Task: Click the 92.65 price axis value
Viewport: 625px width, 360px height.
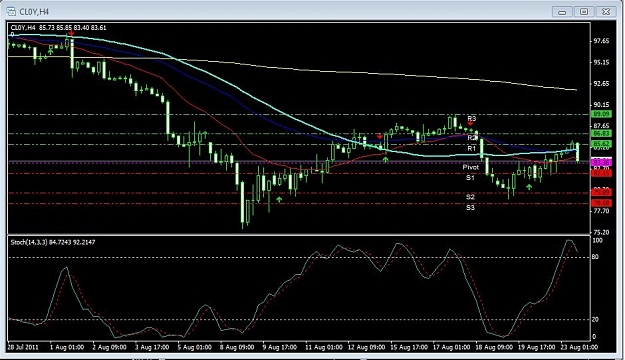Action: 601,83
